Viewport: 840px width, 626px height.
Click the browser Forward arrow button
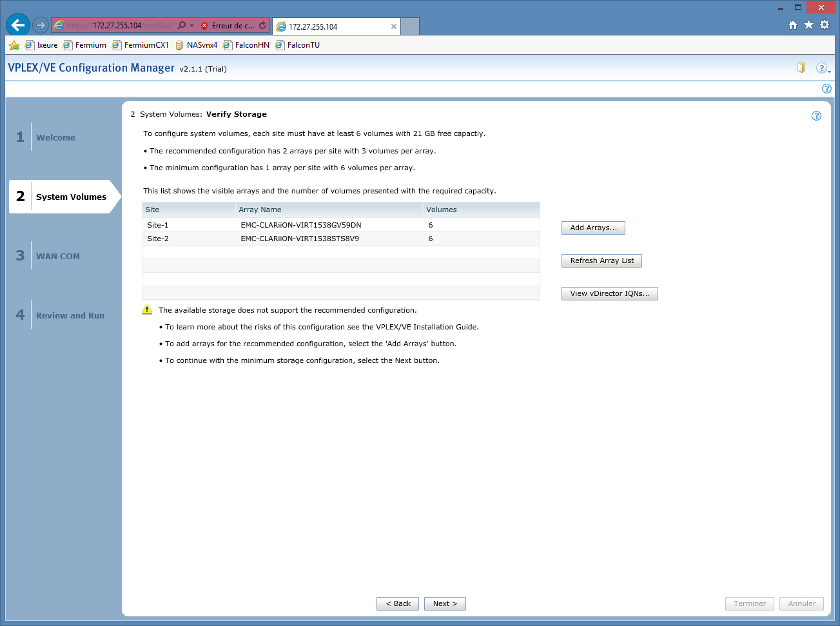(x=41, y=25)
